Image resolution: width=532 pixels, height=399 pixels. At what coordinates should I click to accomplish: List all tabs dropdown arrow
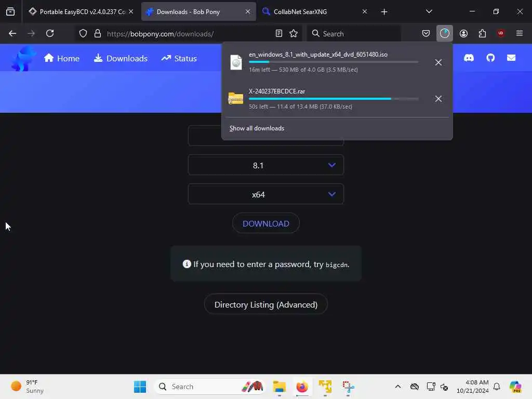[x=429, y=11]
